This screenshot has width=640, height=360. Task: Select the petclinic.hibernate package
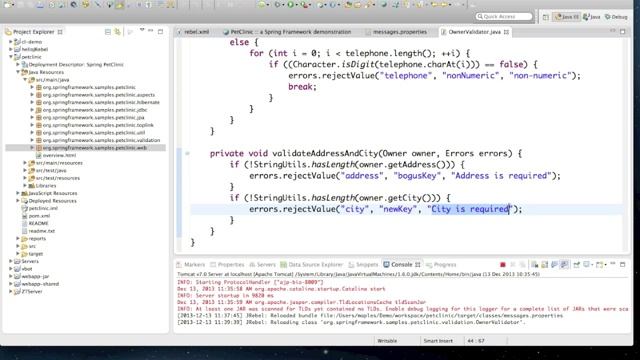tap(101, 102)
